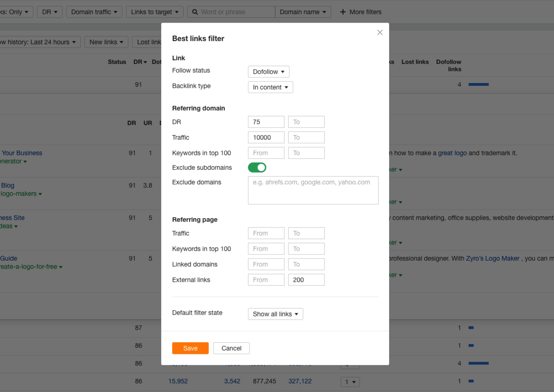
Task: Click the Zyro's Logo Maker link
Action: click(493, 259)
